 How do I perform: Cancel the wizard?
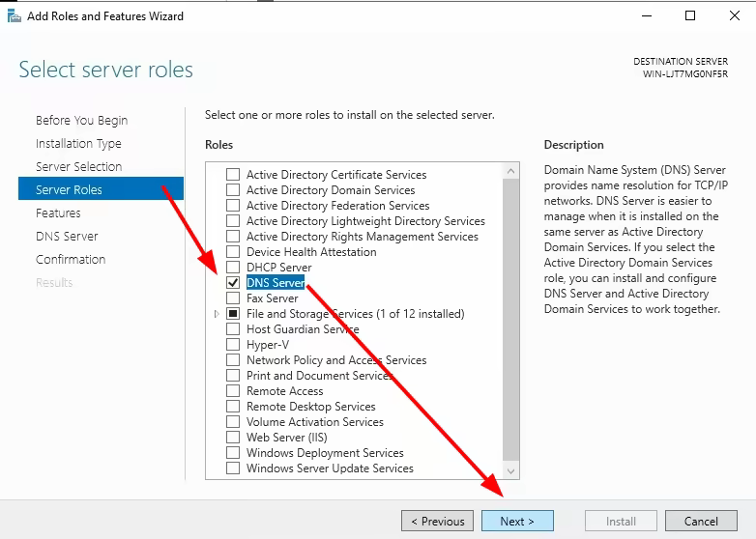click(x=701, y=522)
